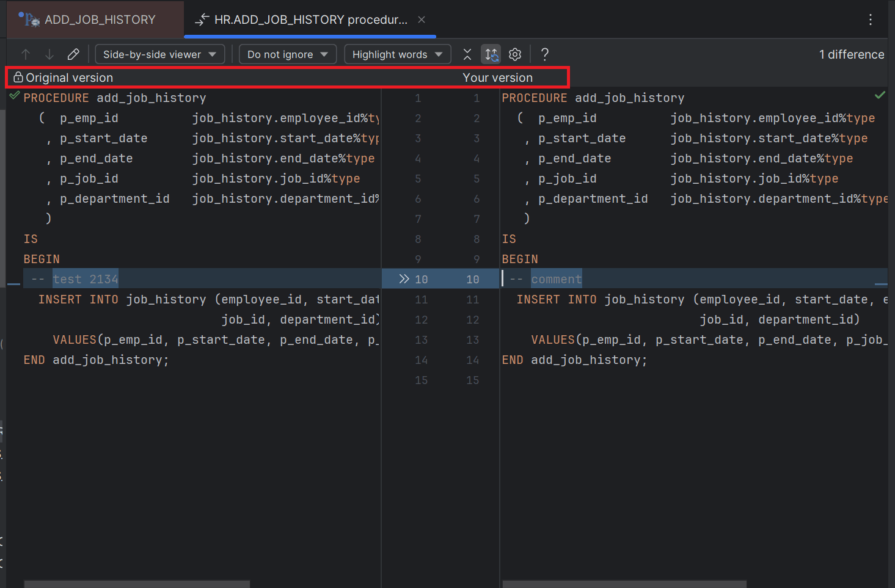Screen dimensions: 895x588
Task: Open the diff settings gear
Action: (515, 54)
